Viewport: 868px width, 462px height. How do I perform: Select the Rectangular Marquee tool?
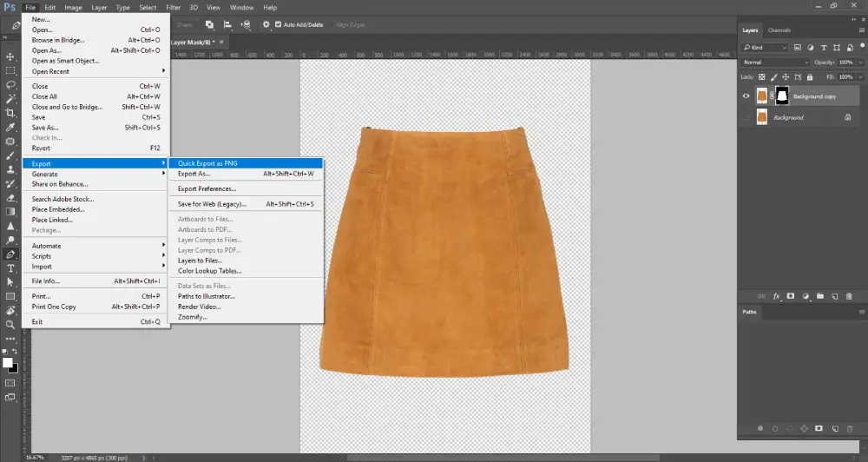click(x=10, y=70)
